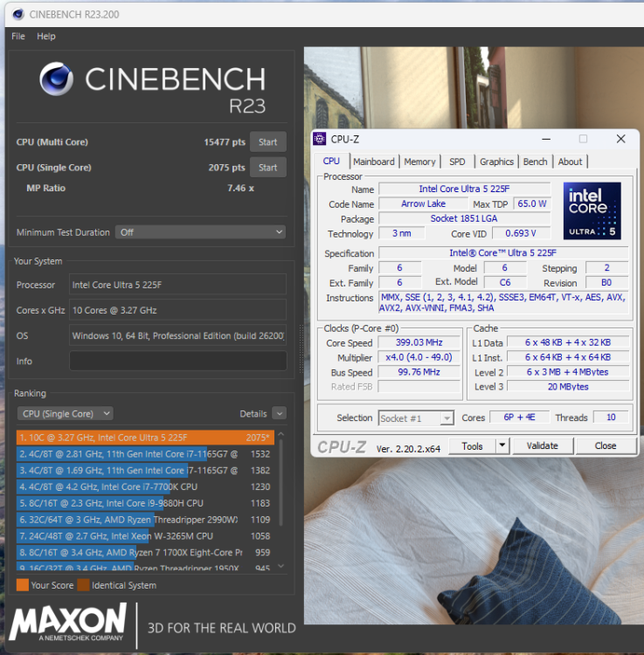
Task: Open the Tools dropdown arrow
Action: [502, 446]
